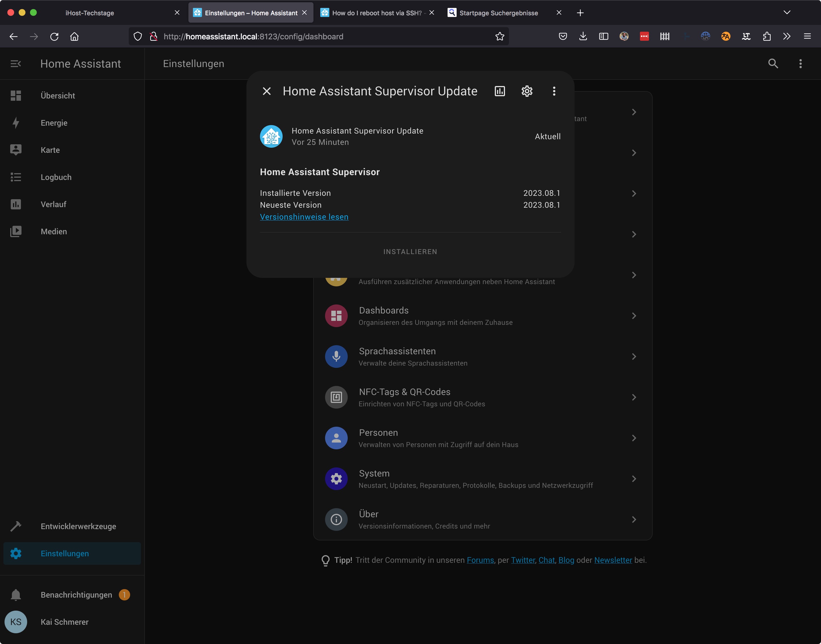The height and width of the screenshot is (644, 821).
Task: Expand the System settings row chevron
Action: [x=634, y=479]
